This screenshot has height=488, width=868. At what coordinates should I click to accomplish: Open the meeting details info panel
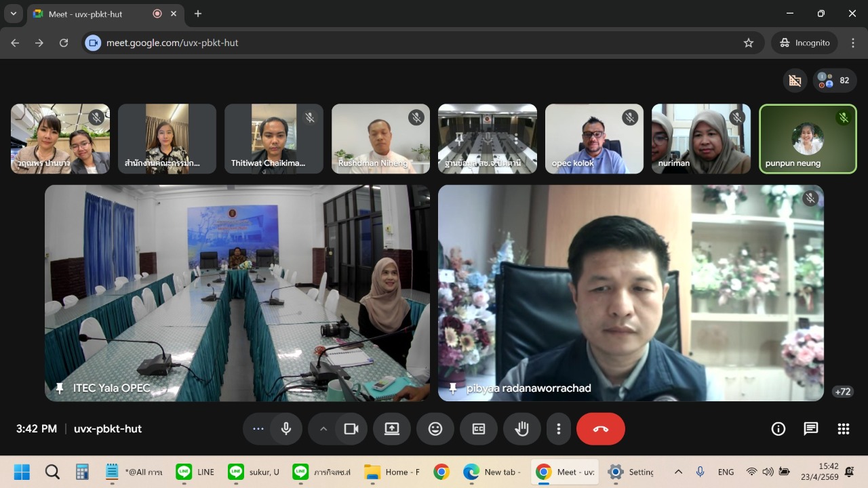[x=778, y=429]
